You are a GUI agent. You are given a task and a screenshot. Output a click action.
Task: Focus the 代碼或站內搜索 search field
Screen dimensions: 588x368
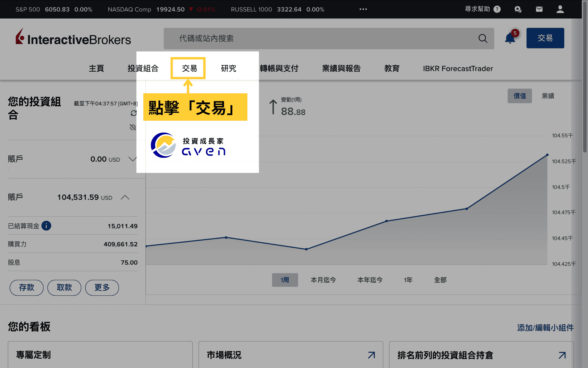coord(329,38)
